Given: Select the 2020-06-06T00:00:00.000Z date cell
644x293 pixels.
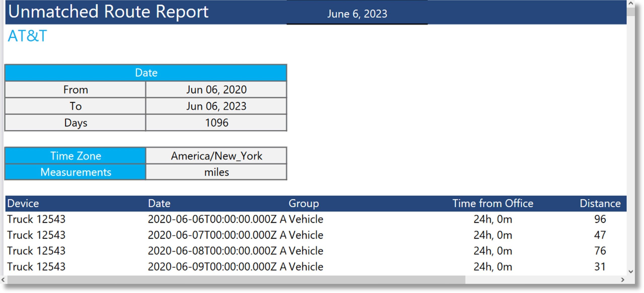Looking at the screenshot, I should pos(212,219).
